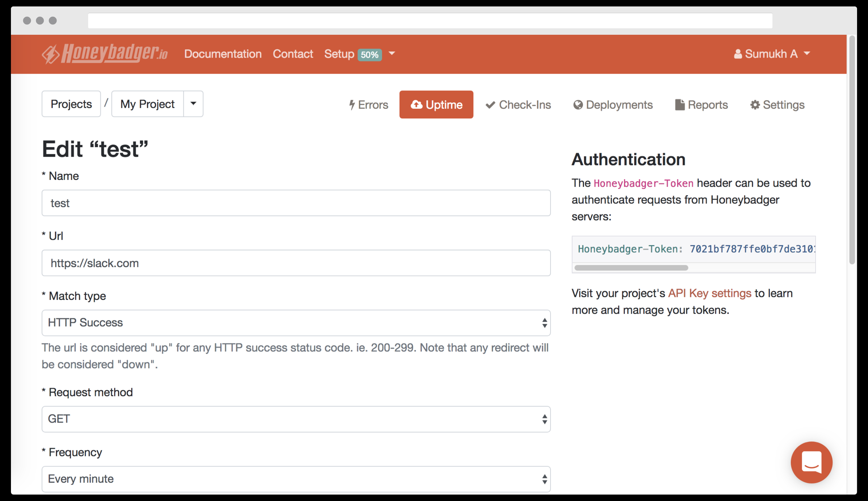Click the Projects breadcrumb button
The height and width of the screenshot is (501, 868).
coord(71,104)
